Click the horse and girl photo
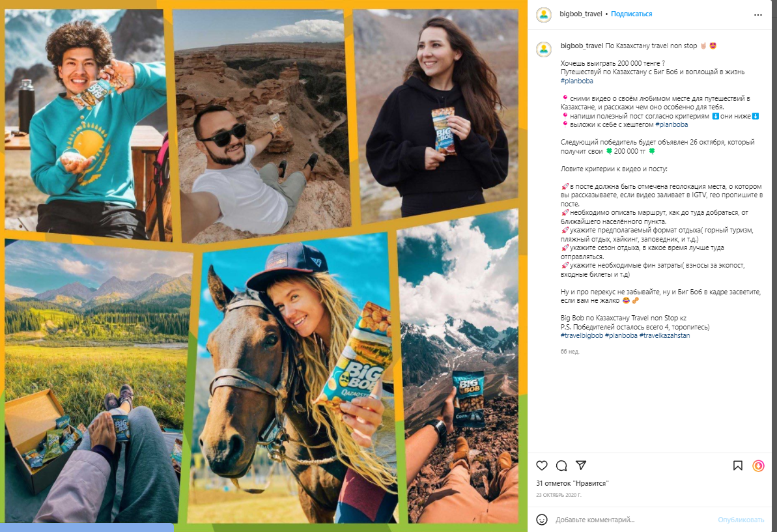The height and width of the screenshot is (532, 777). coord(295,379)
